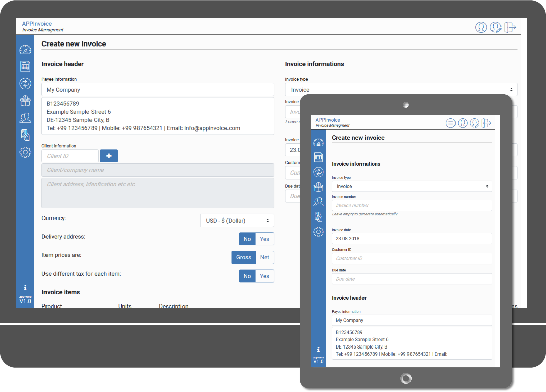This screenshot has width=546, height=392.
Task: Open invoices table icon in desktop sidebar
Action: click(x=25, y=66)
